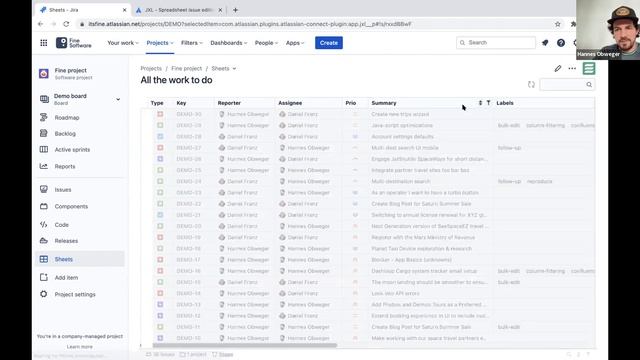Open Backlog in the project sidebar
The width and height of the screenshot is (640, 360).
65,133
